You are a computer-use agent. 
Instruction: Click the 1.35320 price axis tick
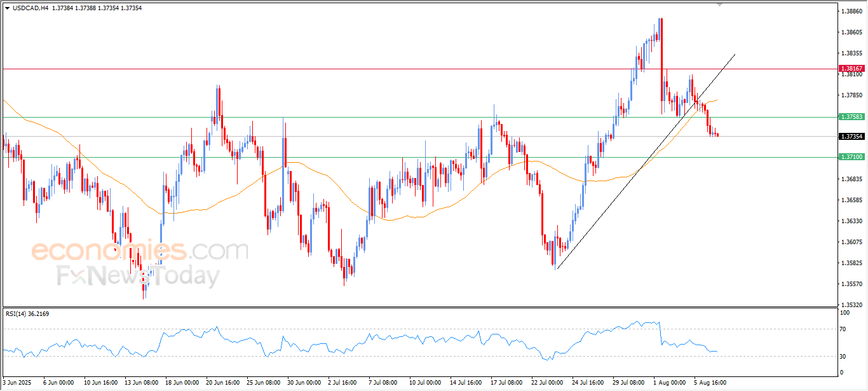pyautogui.click(x=851, y=305)
